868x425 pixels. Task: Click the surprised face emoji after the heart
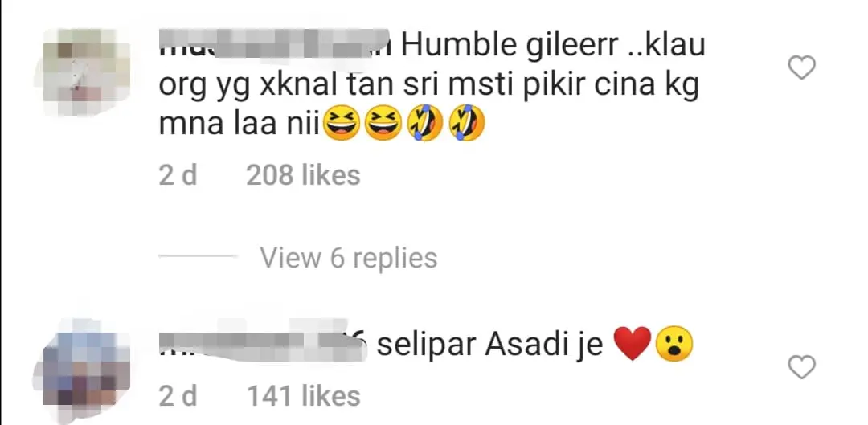click(674, 344)
